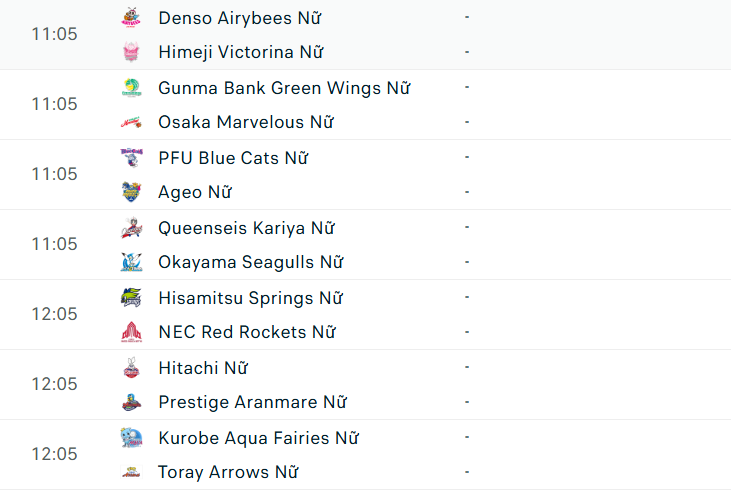Viewport: 731px width, 491px height.
Task: Click the NEC Red Rockets team logo
Action: point(131,332)
